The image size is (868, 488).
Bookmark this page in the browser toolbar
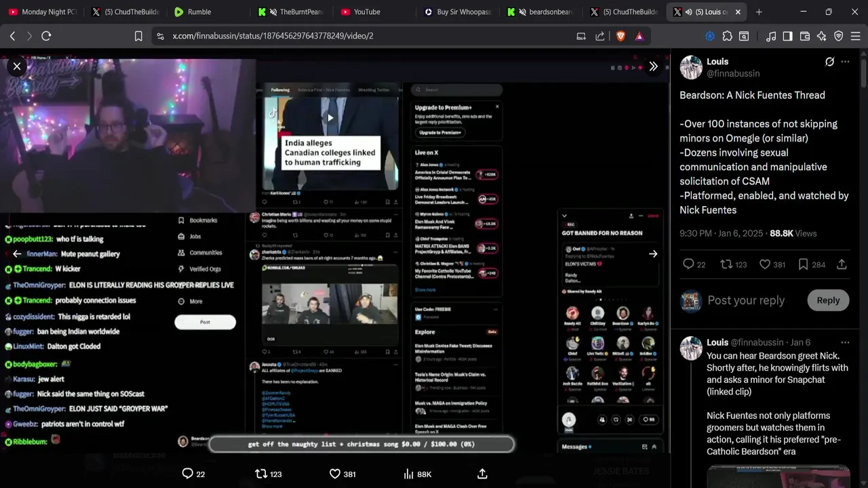coord(138,36)
